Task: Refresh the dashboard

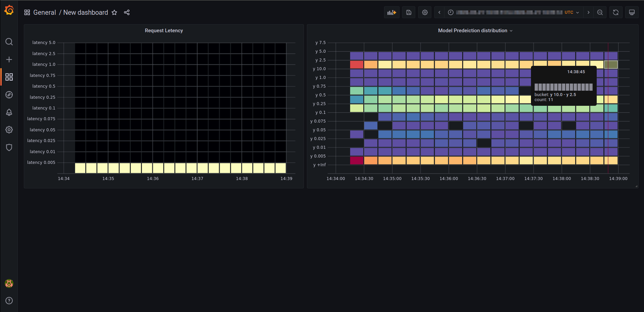Action: pyautogui.click(x=615, y=12)
